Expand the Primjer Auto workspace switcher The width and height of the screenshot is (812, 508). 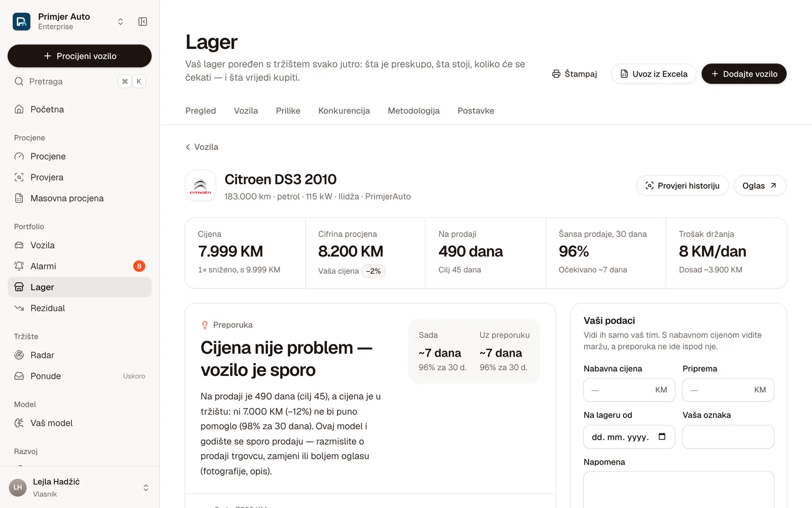pos(120,21)
